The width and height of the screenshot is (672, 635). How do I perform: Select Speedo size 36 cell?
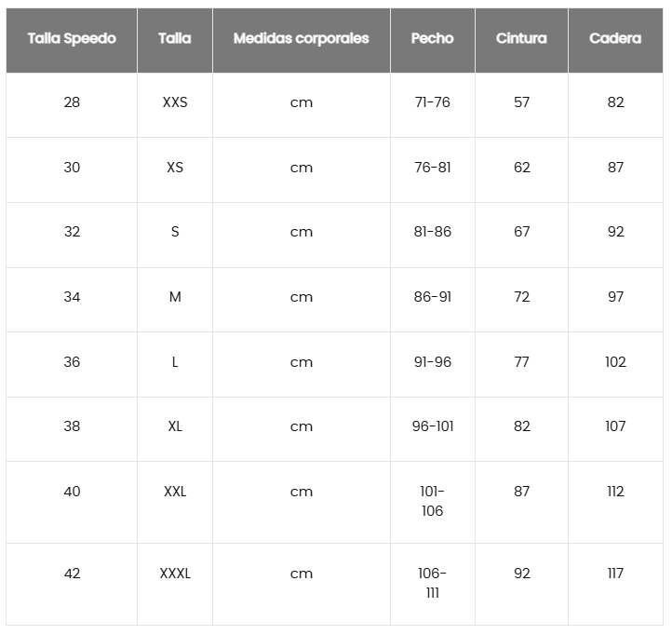coord(72,362)
